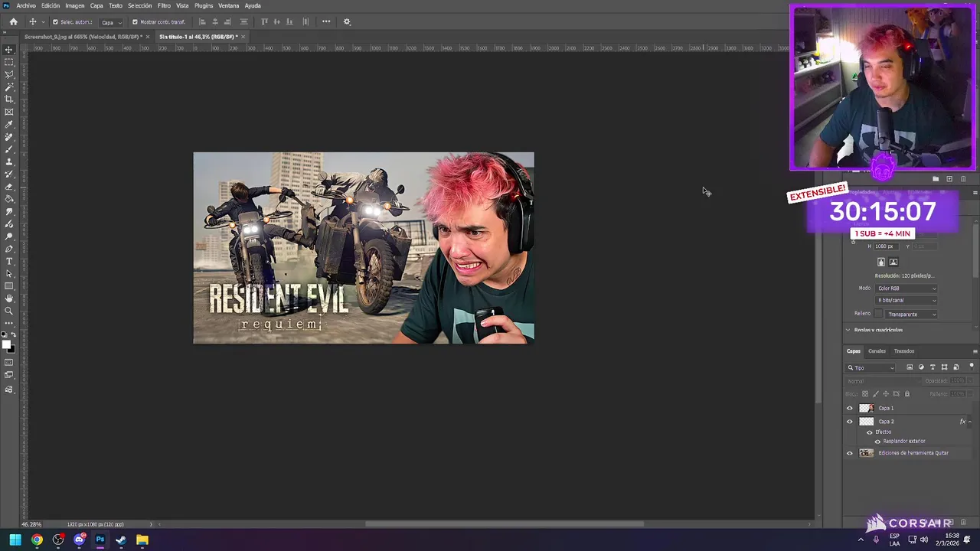Toggle Mostrar contr. transf. checkbox
This screenshot has width=980, height=551.
tap(136, 22)
